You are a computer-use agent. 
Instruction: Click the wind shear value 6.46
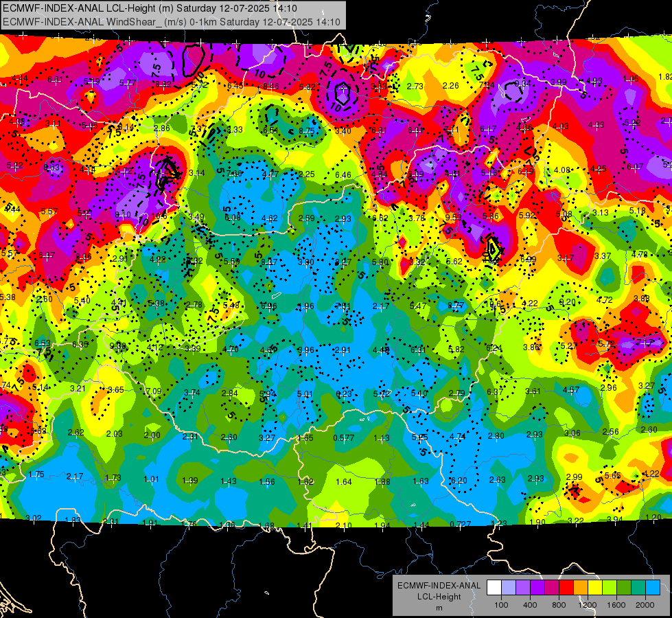click(343, 175)
